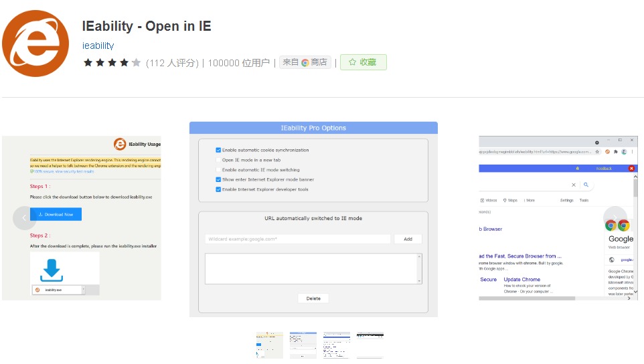Click the Update Chrome link
Image resolution: width=644 pixels, height=364 pixels.
click(522, 280)
